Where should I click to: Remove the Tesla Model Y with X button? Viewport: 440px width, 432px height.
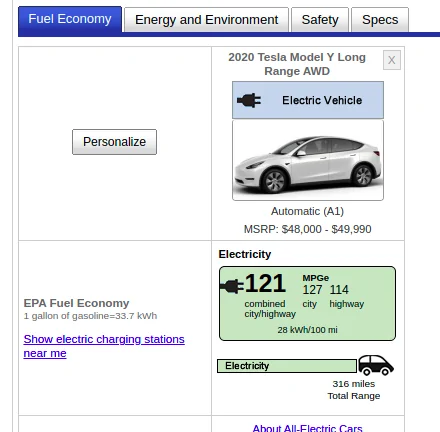point(392,60)
